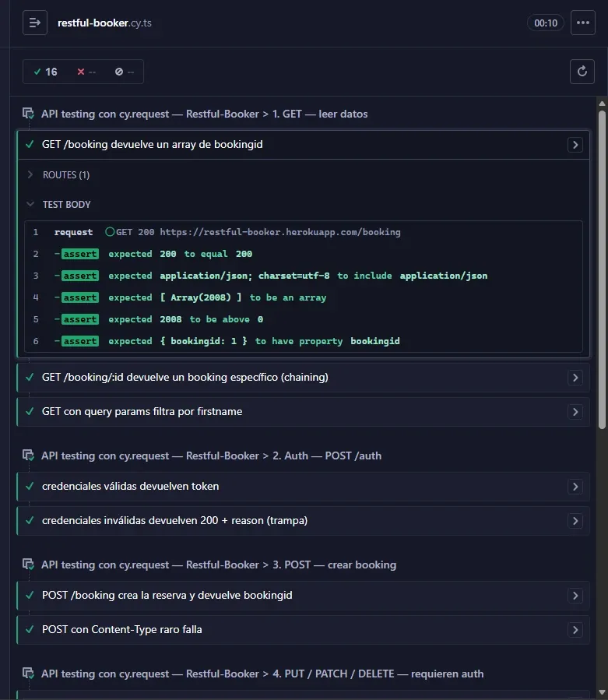Open arrow for 'credenciales válidas devuelven token'

click(575, 487)
